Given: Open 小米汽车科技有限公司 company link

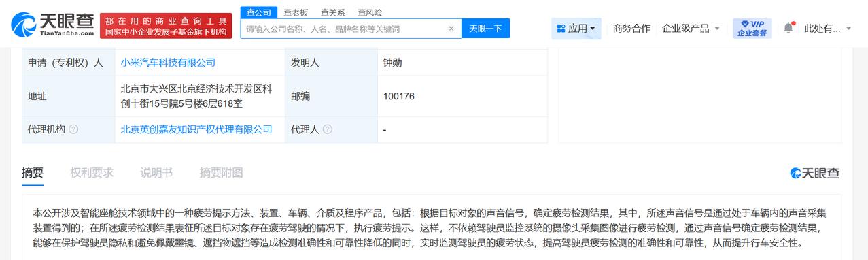Looking at the screenshot, I should (x=168, y=63).
